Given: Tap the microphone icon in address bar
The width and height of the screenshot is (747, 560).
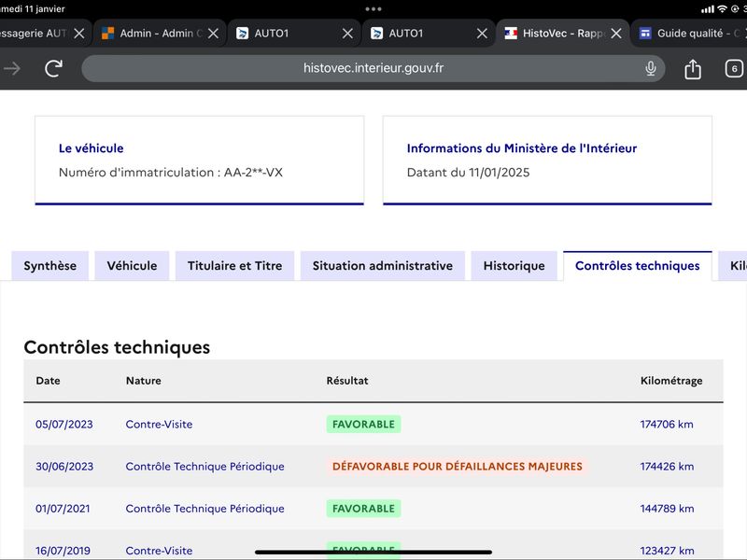Looking at the screenshot, I should 650,68.
